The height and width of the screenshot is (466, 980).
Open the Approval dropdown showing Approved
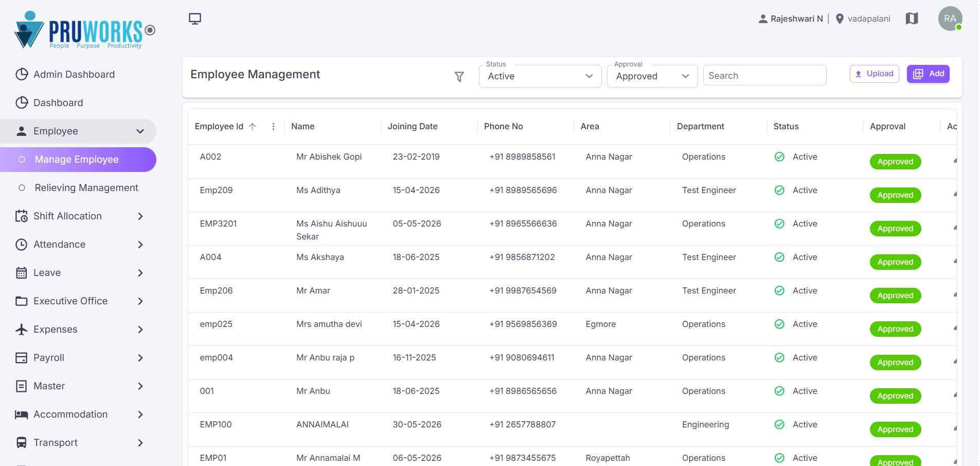(x=652, y=76)
